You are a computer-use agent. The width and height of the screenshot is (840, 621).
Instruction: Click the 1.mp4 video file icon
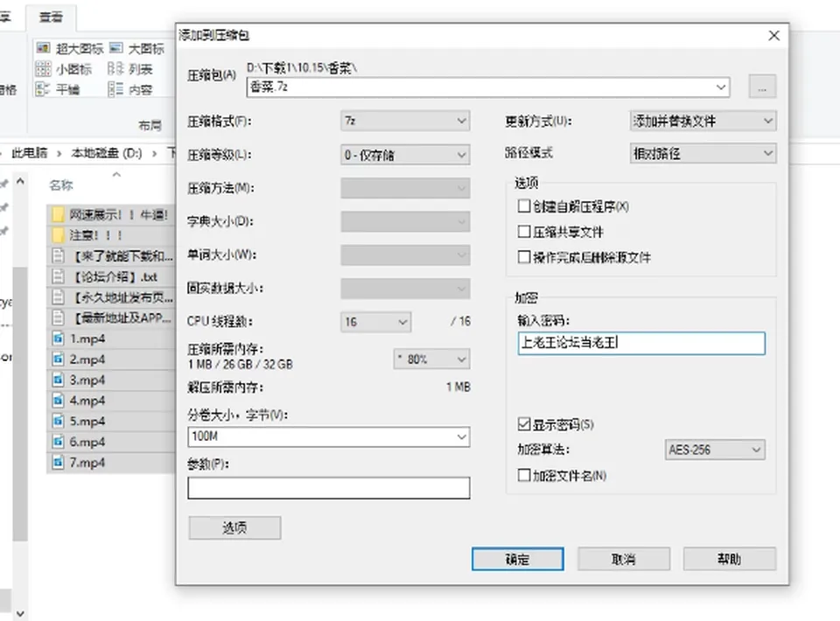tap(59, 338)
